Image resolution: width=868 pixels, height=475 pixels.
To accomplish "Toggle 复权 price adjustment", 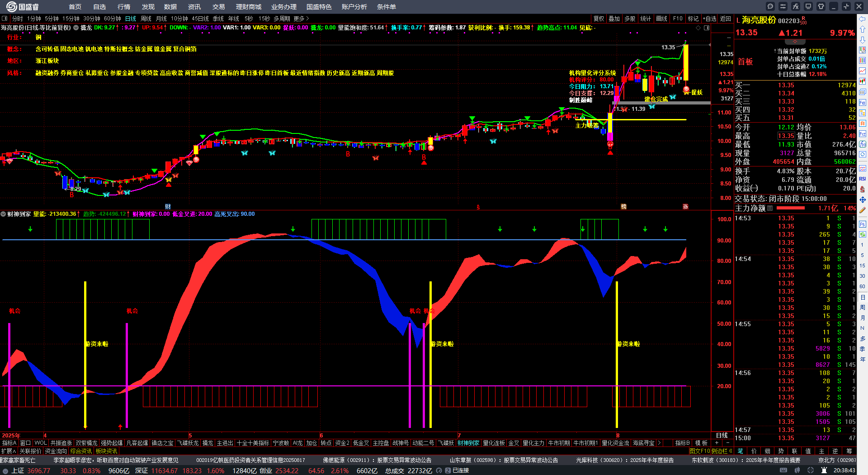I will tap(599, 19).
